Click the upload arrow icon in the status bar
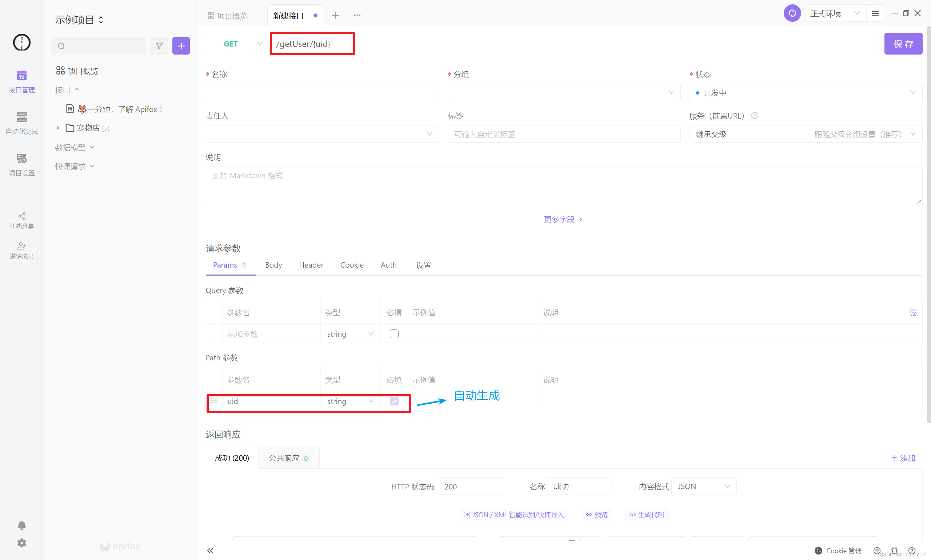 [x=877, y=551]
